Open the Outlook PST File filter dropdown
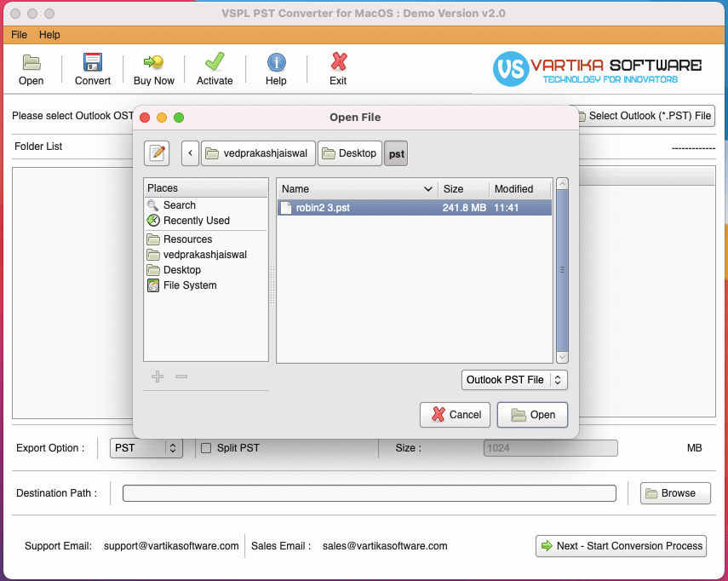The image size is (728, 581). click(514, 380)
